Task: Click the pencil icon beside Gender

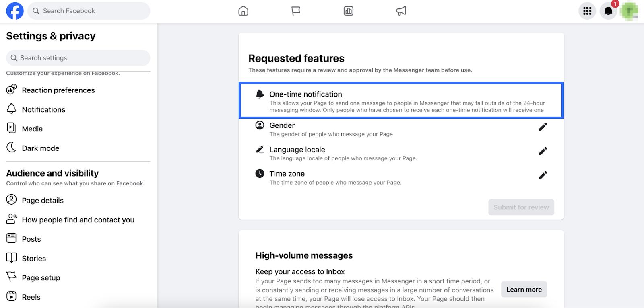Action: [x=543, y=127]
